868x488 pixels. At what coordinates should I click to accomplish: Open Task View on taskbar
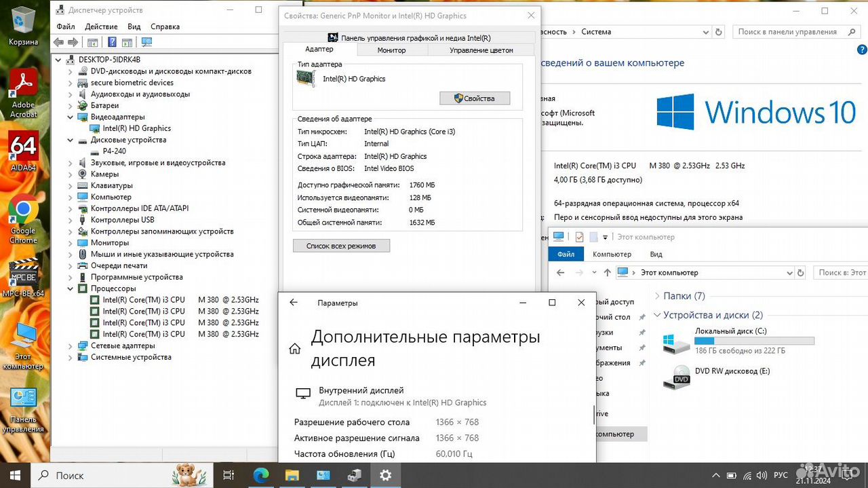click(229, 475)
